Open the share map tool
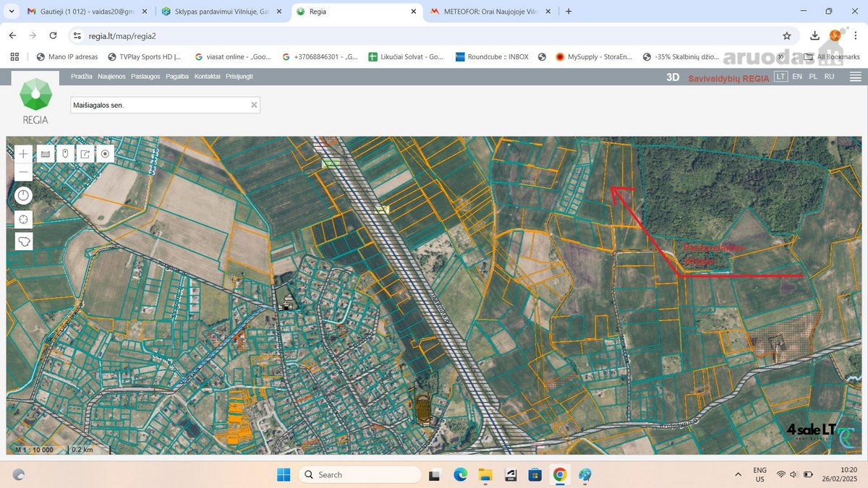The image size is (868, 488). click(x=85, y=154)
